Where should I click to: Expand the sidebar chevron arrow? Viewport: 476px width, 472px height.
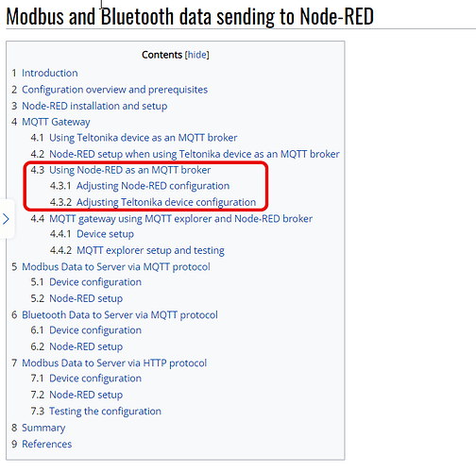coord(6,219)
